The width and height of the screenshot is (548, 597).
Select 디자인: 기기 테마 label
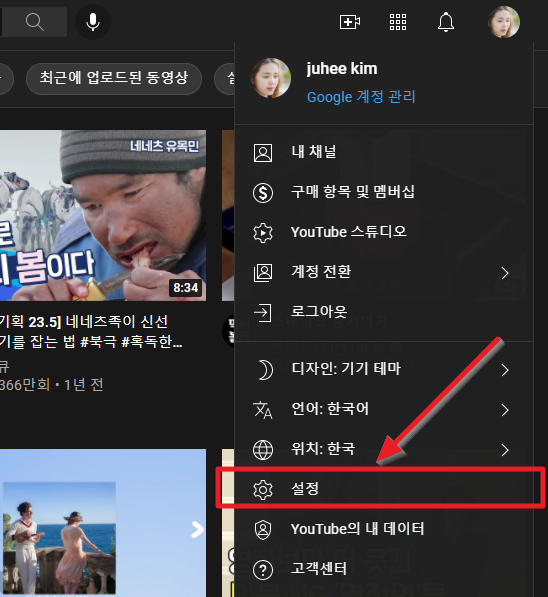[x=346, y=369]
